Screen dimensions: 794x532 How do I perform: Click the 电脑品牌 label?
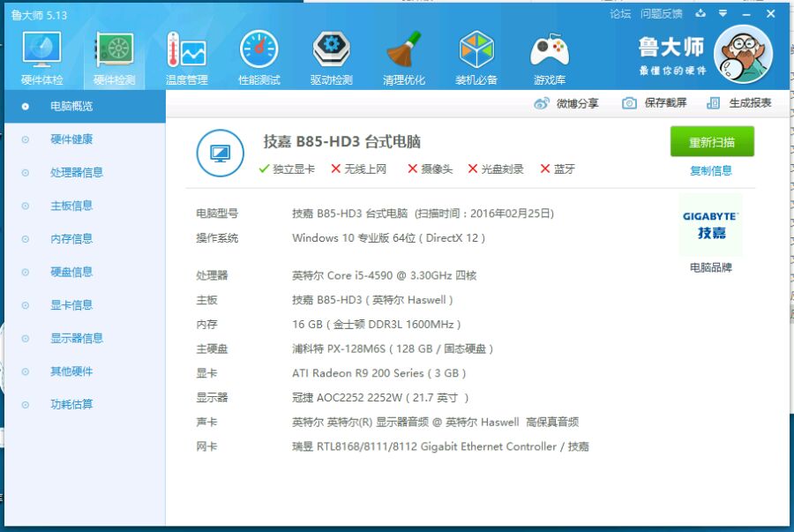coord(711,267)
